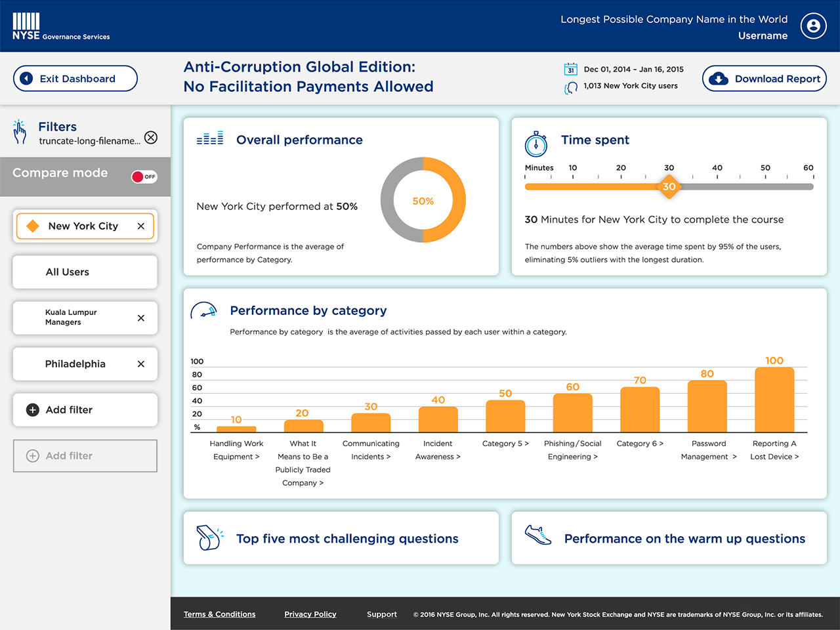Click the Overall performance equalizer icon
Screen dimensions: 840x630
click(x=210, y=138)
